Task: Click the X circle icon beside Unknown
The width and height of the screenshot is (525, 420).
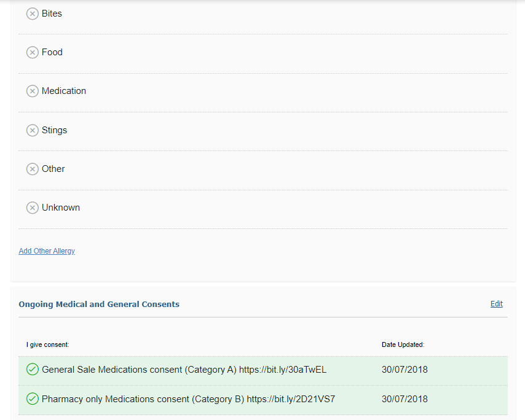Action: (33, 208)
